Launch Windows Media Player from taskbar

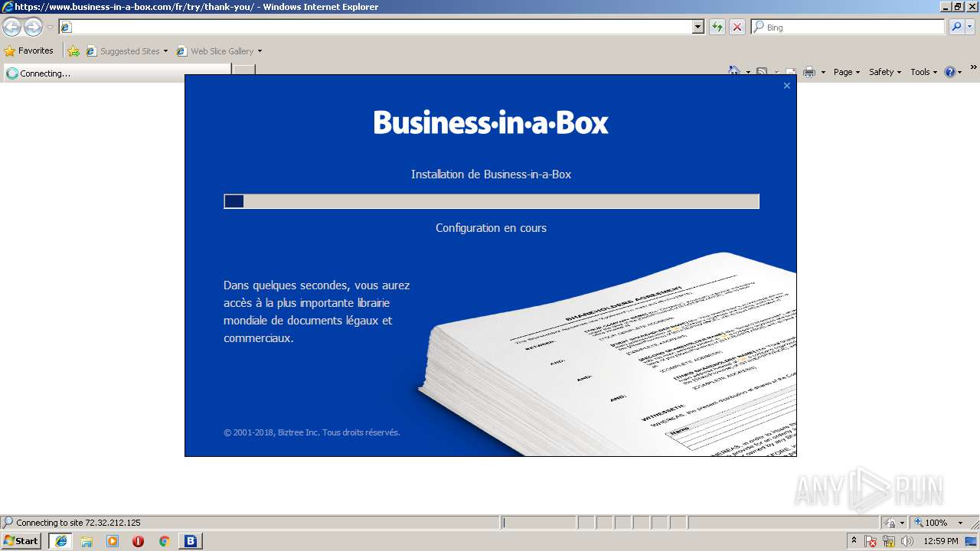113,541
